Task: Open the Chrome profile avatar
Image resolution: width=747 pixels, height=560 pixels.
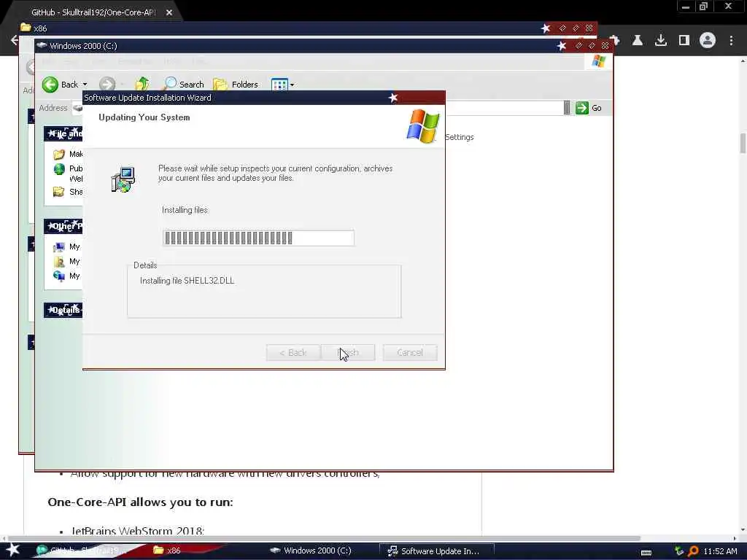Action: point(708,41)
